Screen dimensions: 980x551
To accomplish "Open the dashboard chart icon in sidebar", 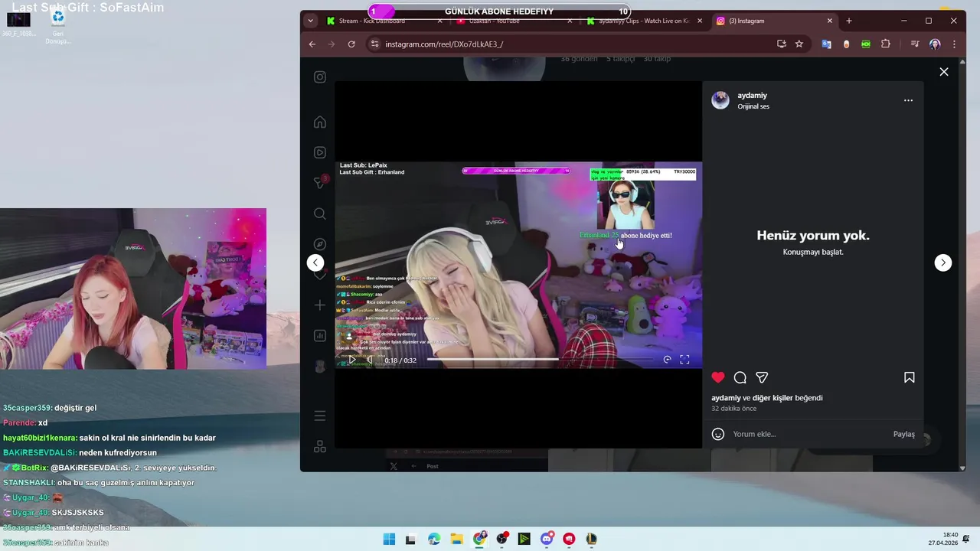I will (x=320, y=335).
